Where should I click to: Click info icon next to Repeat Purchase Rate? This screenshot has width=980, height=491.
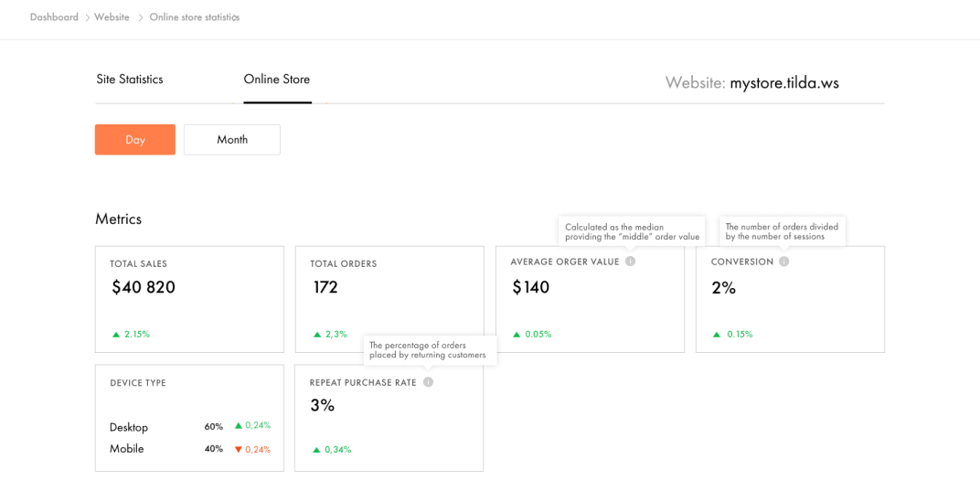tap(428, 382)
